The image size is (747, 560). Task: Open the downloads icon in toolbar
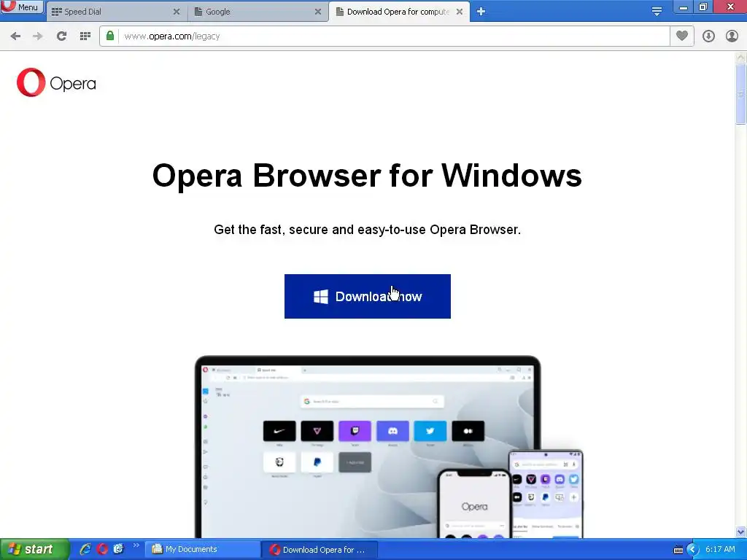point(708,36)
